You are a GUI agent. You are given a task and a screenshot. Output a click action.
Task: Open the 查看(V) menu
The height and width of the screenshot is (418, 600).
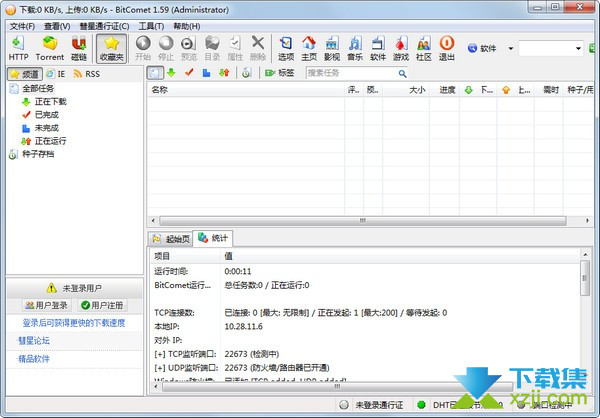click(x=57, y=26)
